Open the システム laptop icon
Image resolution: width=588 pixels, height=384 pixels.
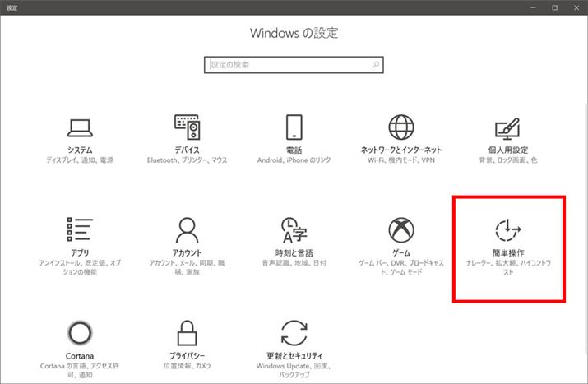pyautogui.click(x=80, y=128)
